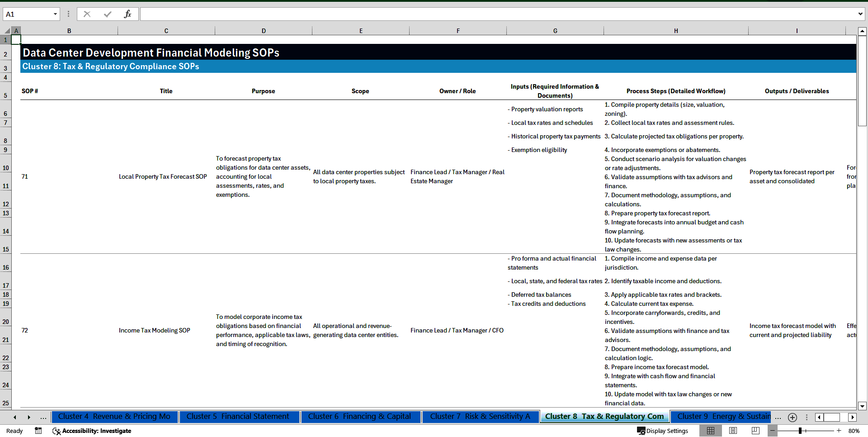Image resolution: width=868 pixels, height=437 pixels.
Task: Open the Name Box dropdown arrow
Action: (55, 14)
